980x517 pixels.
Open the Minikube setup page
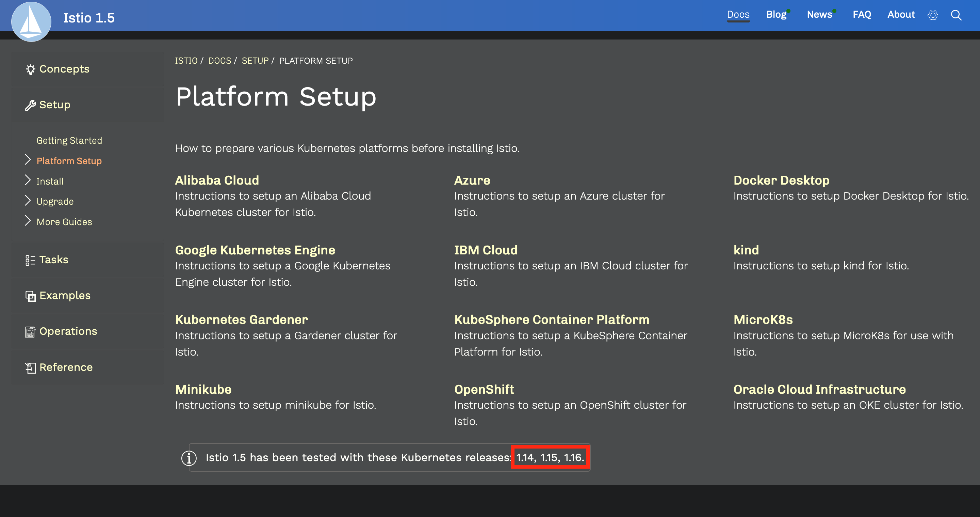tap(203, 390)
